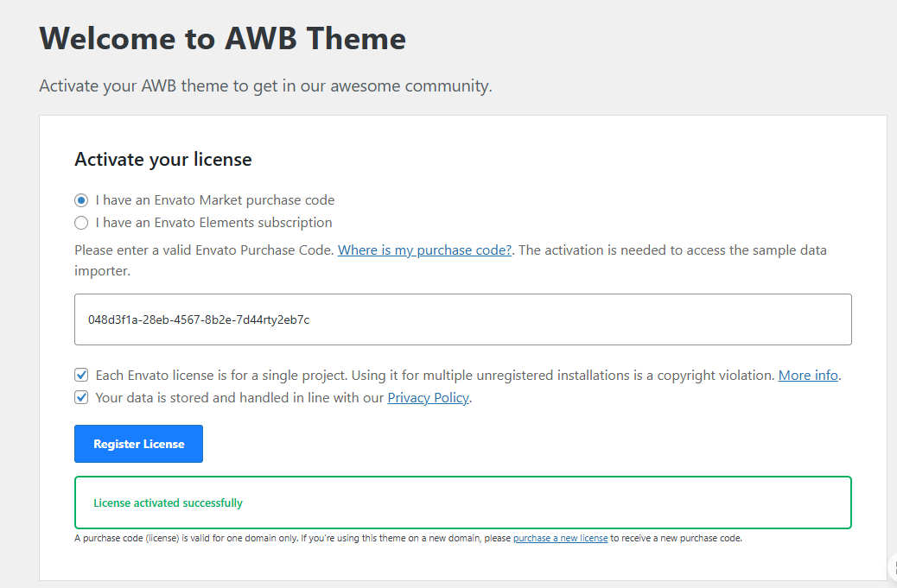Open the Privacy Policy link
Viewport: 897px width, 588px height.
tap(428, 398)
